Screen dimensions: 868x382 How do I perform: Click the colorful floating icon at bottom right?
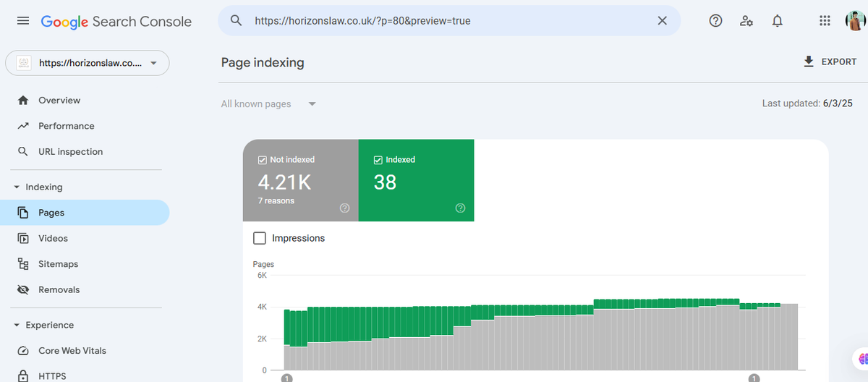[862, 358]
